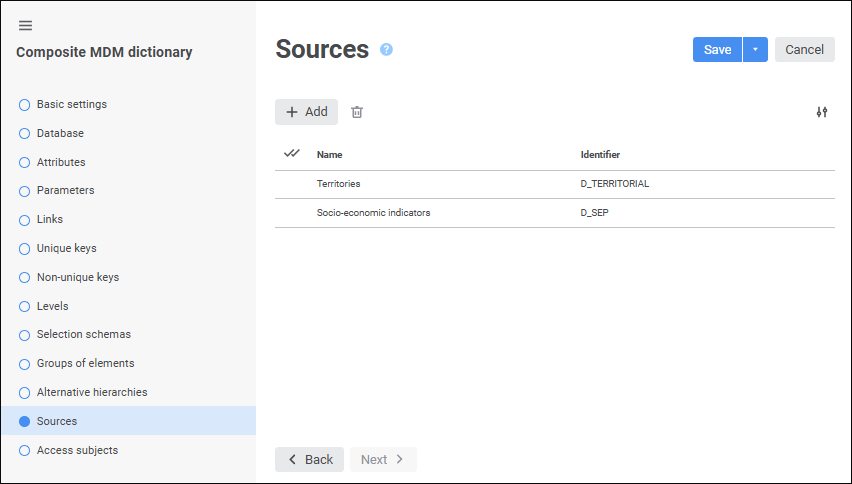852x484 pixels.
Task: Open the table column settings icon
Action: tap(822, 112)
